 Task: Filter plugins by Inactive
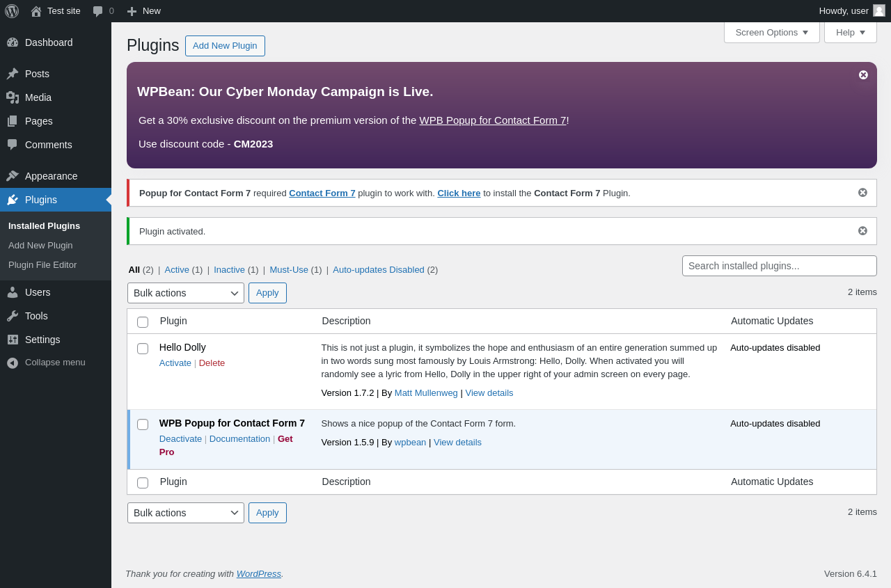pyautogui.click(x=229, y=270)
